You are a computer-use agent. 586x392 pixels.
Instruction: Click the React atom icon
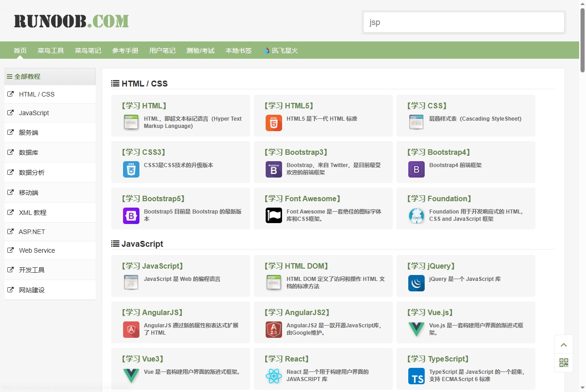274,376
